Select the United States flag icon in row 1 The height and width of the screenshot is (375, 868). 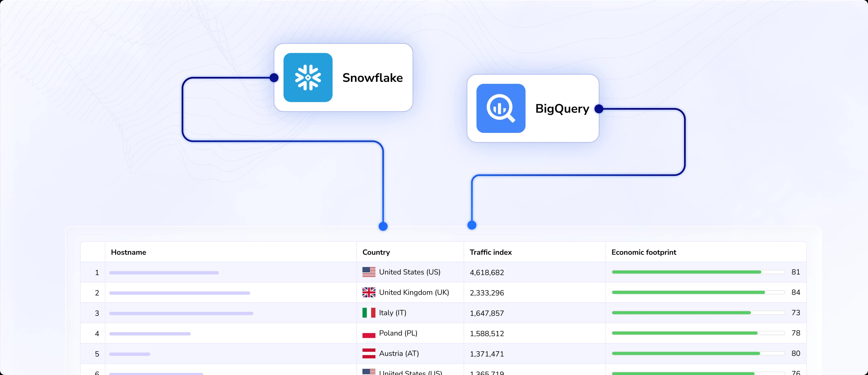coord(369,272)
